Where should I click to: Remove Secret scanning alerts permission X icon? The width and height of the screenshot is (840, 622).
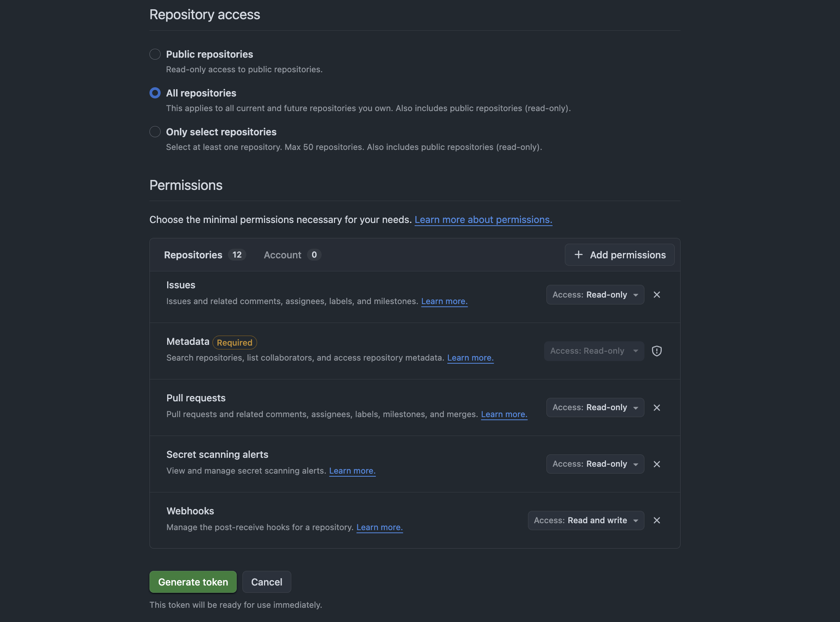pyautogui.click(x=657, y=464)
